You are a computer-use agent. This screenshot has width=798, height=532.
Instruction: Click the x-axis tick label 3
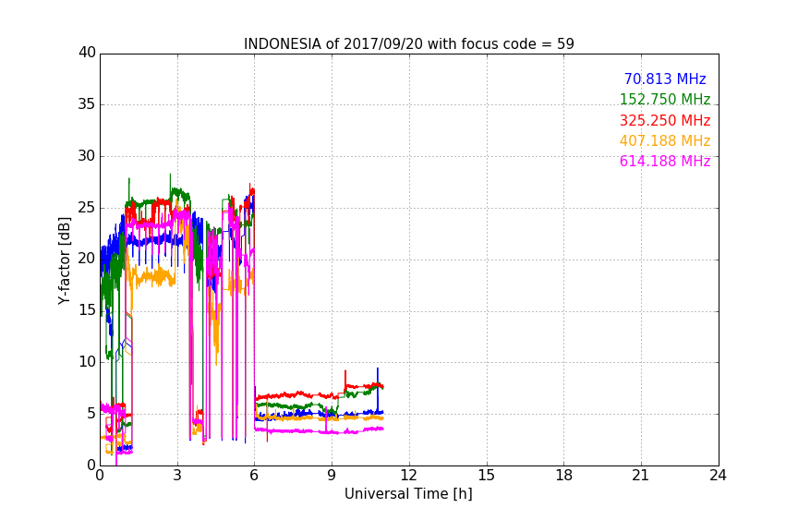tap(177, 476)
